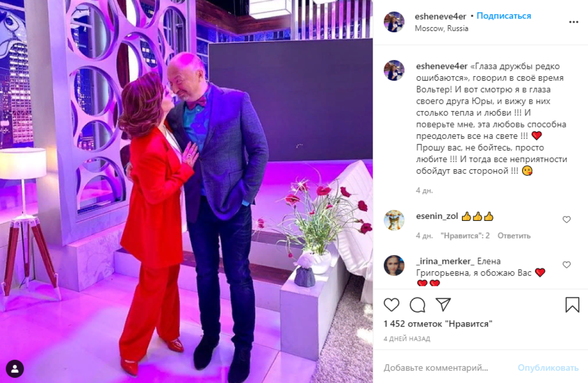This screenshot has height=383, width=588.
Task: Open _irina_merker_ avatar
Action: [394, 265]
